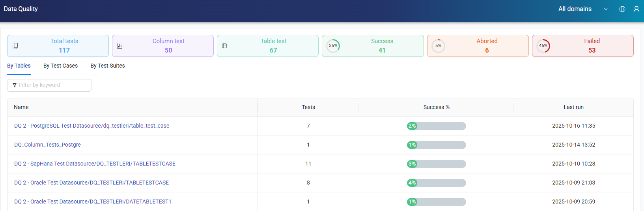Switch to the By Test Cases tab
The width and height of the screenshot is (644, 211).
click(x=60, y=66)
